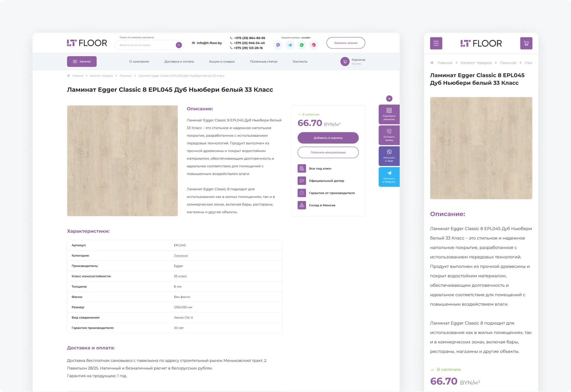Close the floating side widget panel
Image resolution: width=571 pixels, height=392 pixels.
coord(389,98)
